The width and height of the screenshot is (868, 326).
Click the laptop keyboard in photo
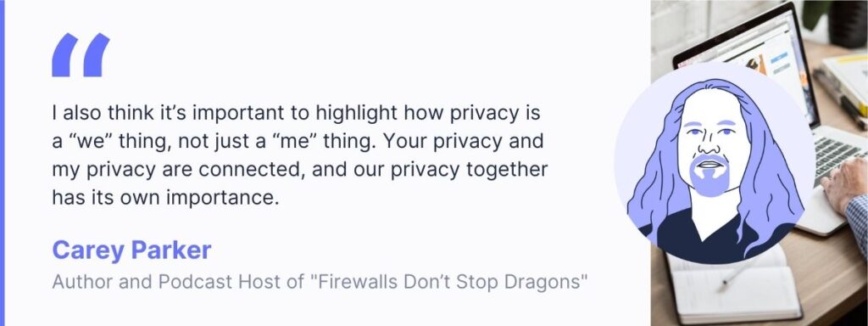[x=835, y=156]
